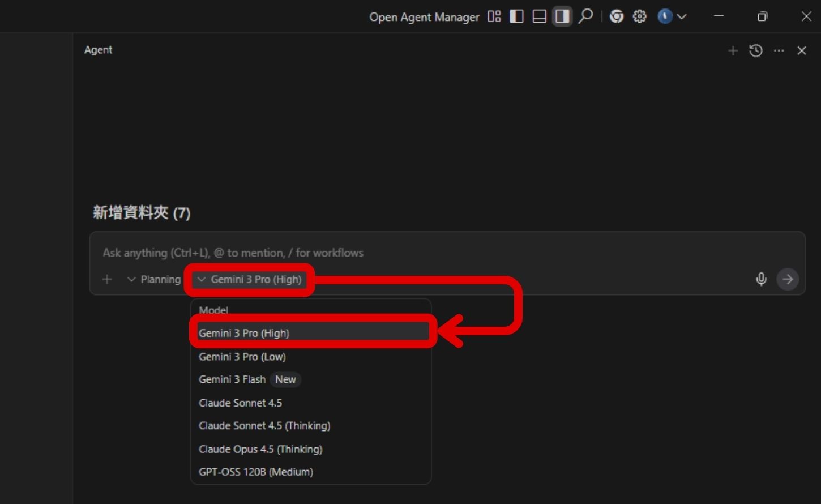Choose GPT-OSS 120B (Medium) from the list
This screenshot has height=504, width=821.
tap(256, 471)
